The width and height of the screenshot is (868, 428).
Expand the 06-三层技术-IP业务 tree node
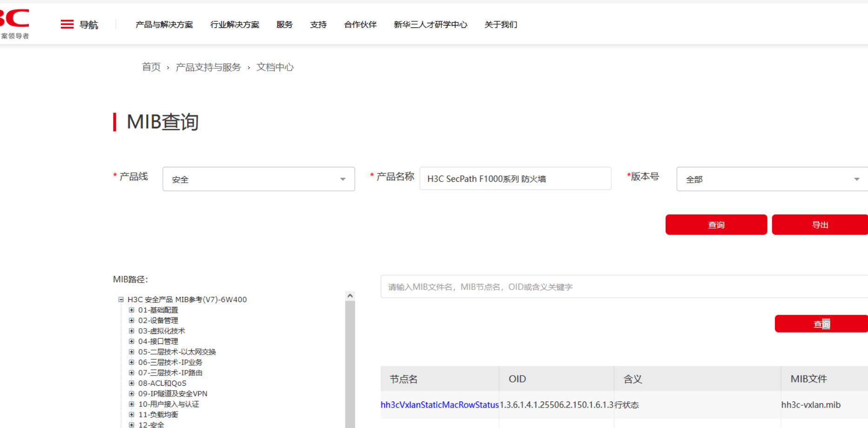(132, 362)
